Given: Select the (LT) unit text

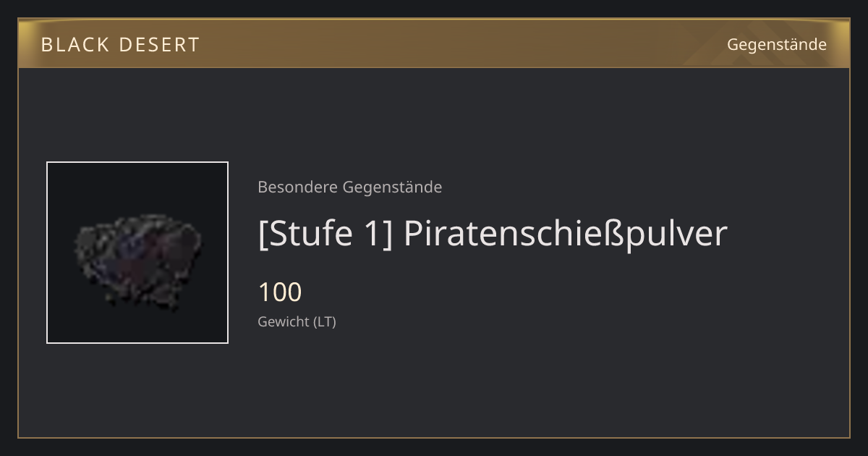Looking at the screenshot, I should click(x=325, y=322).
